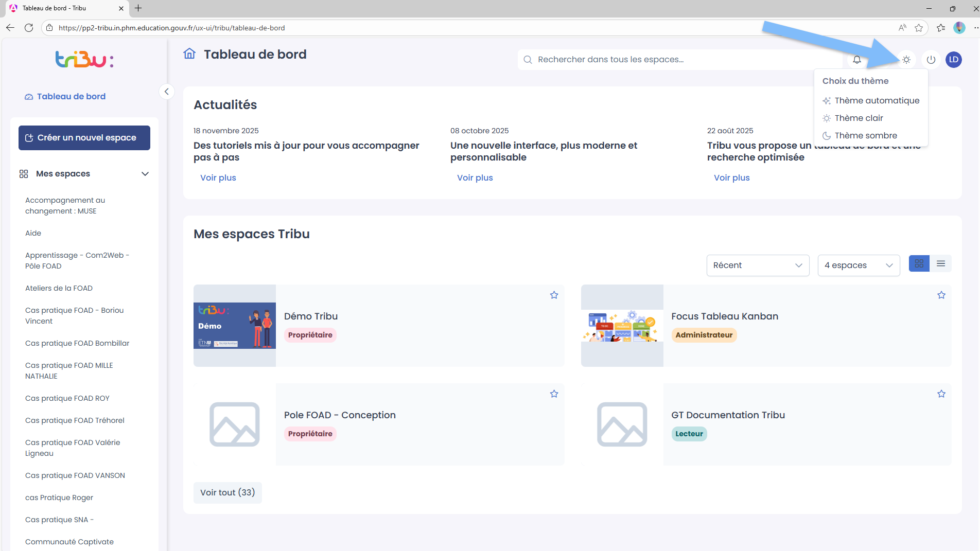The width and height of the screenshot is (980, 551).
Task: Switch to list view of spaces
Action: pos(941,263)
